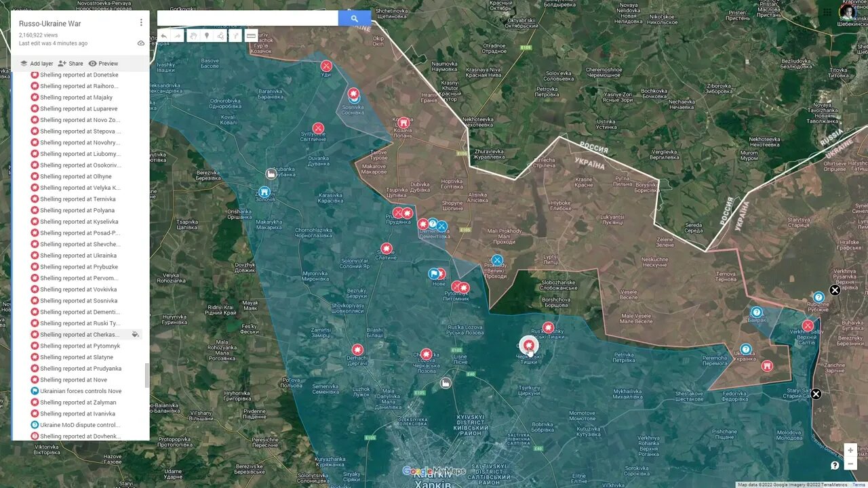Screen dimensions: 868x488
Task: Select Shelling reported at Ukrainka item
Action: click(x=80, y=256)
